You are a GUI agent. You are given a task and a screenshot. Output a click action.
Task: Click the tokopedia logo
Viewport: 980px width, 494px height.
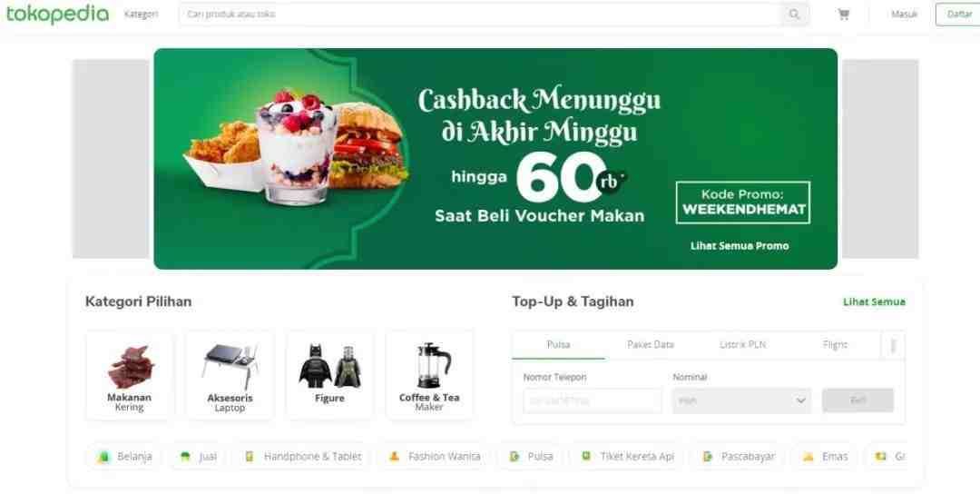57,14
